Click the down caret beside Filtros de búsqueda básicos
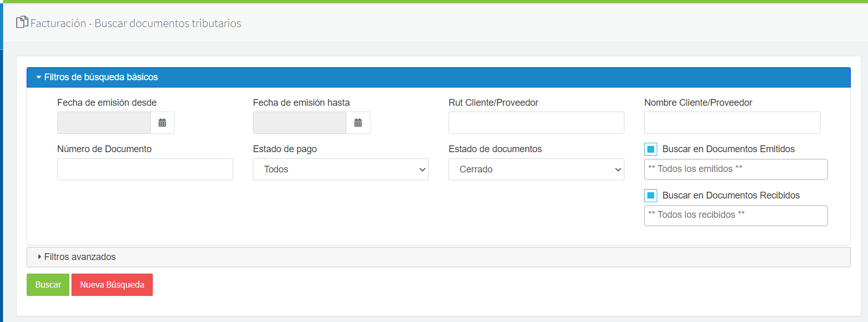The image size is (868, 322). coord(39,77)
